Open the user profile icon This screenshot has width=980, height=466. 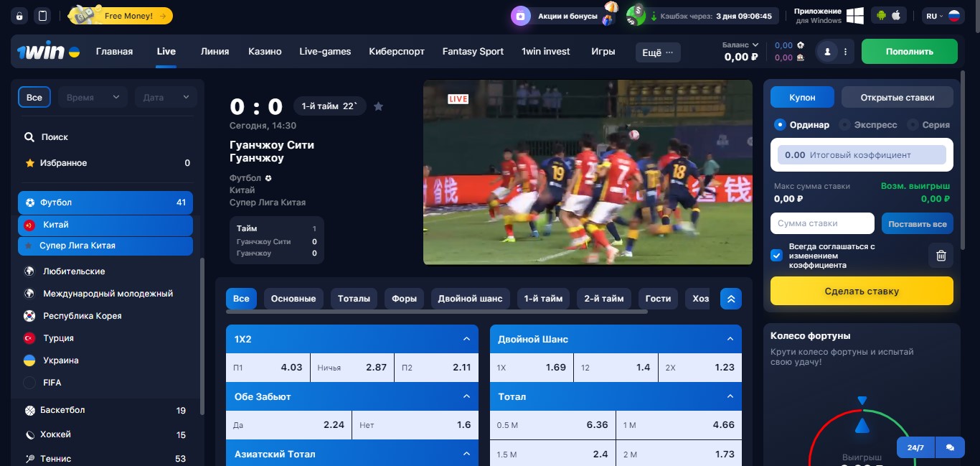[827, 52]
